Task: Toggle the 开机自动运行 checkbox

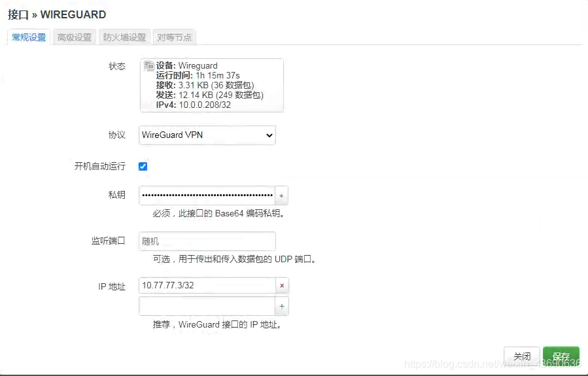Action: (143, 166)
